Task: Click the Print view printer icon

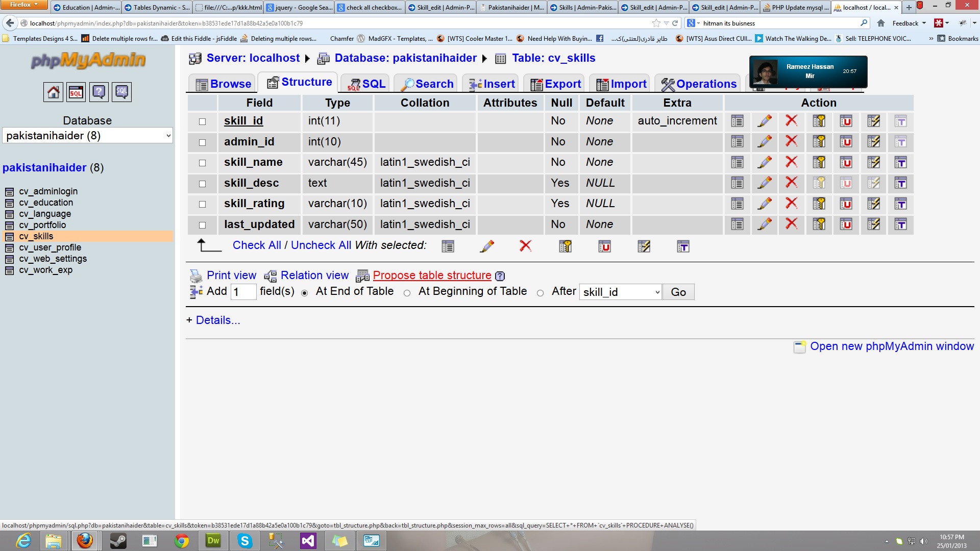Action: [196, 276]
